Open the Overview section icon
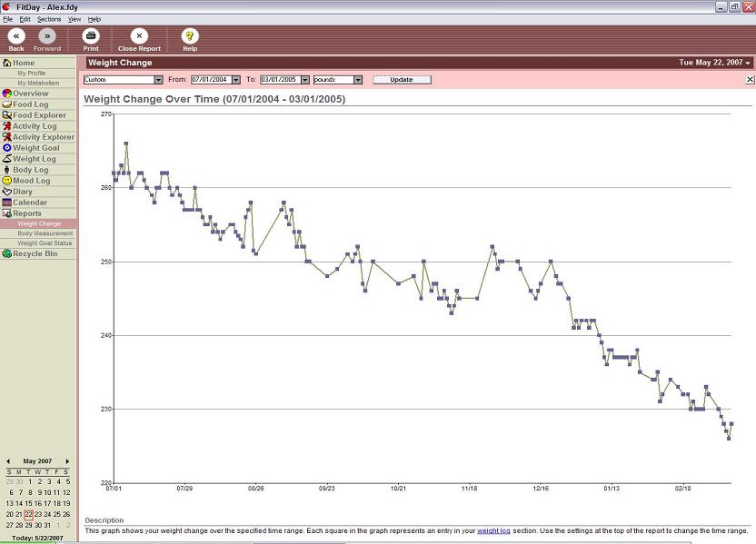Screen dimensions: 756x544 [6, 94]
